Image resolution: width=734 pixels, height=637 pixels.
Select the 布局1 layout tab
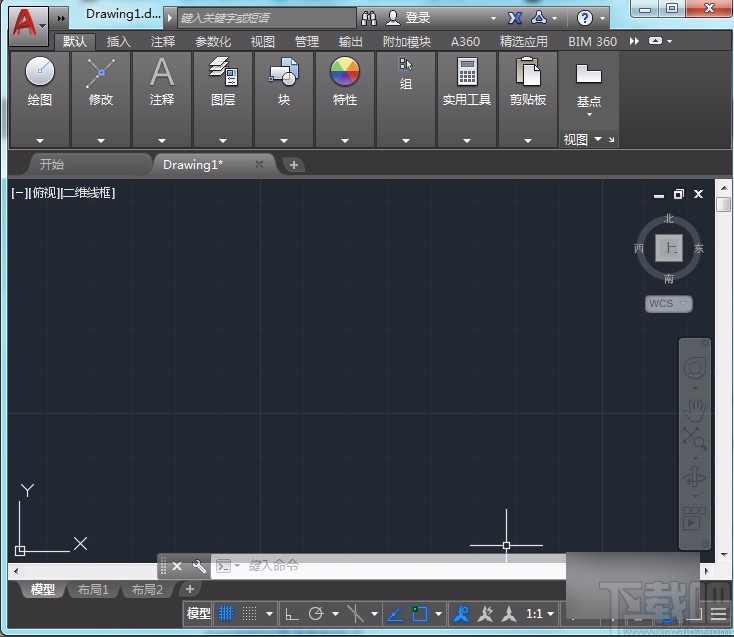(93, 590)
